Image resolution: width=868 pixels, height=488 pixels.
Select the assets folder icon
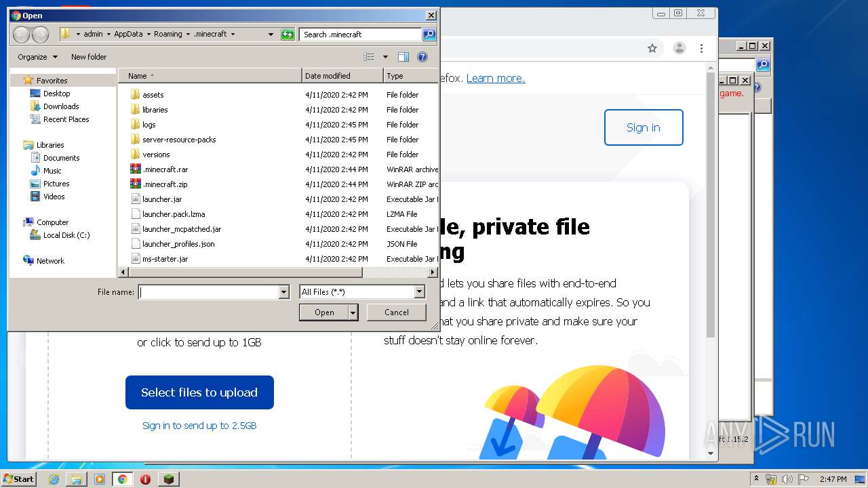pyautogui.click(x=135, y=95)
